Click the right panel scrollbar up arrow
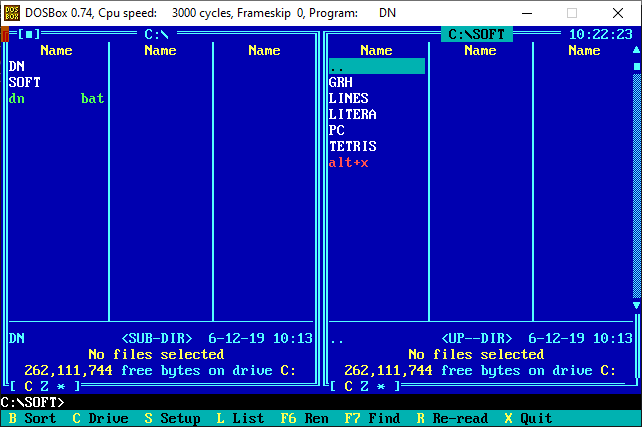This screenshot has height=427, width=642. pos(636,50)
